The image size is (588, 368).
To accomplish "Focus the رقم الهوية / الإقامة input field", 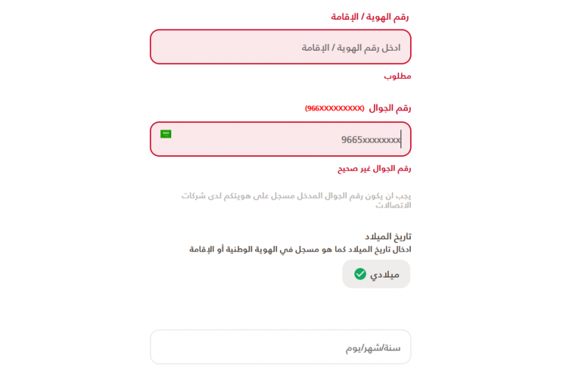I will click(281, 47).
